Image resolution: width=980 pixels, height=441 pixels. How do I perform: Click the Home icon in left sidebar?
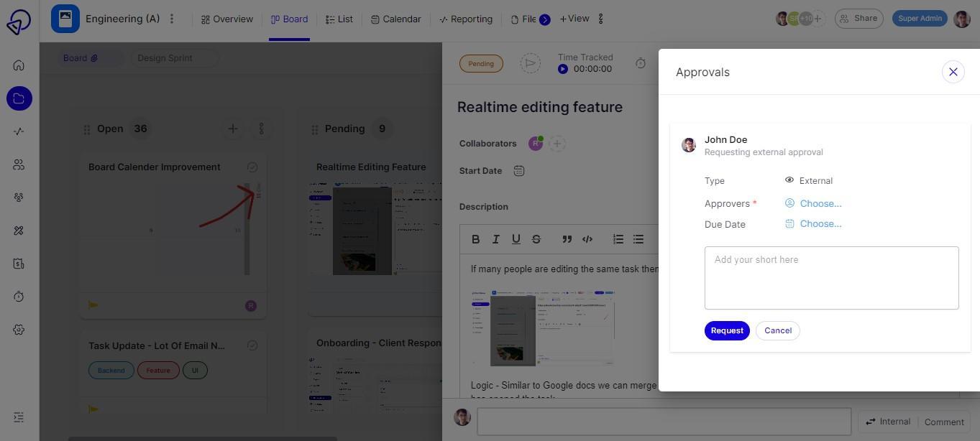(x=19, y=65)
